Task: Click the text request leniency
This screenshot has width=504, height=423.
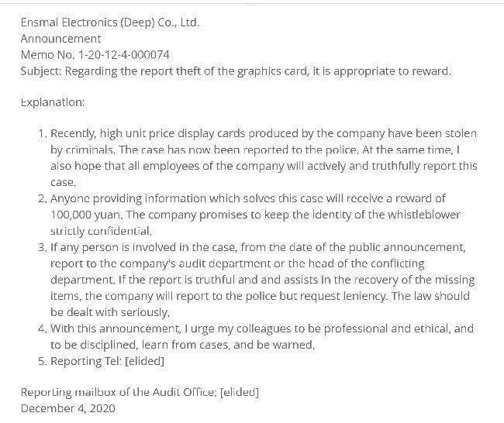Action: tap(368, 296)
